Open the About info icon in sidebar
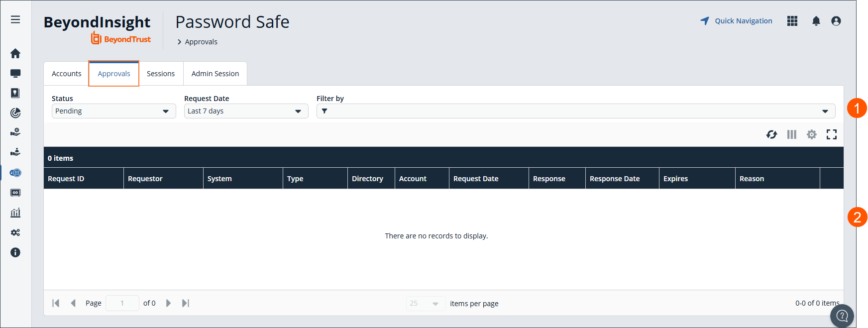868x328 pixels. click(x=15, y=252)
